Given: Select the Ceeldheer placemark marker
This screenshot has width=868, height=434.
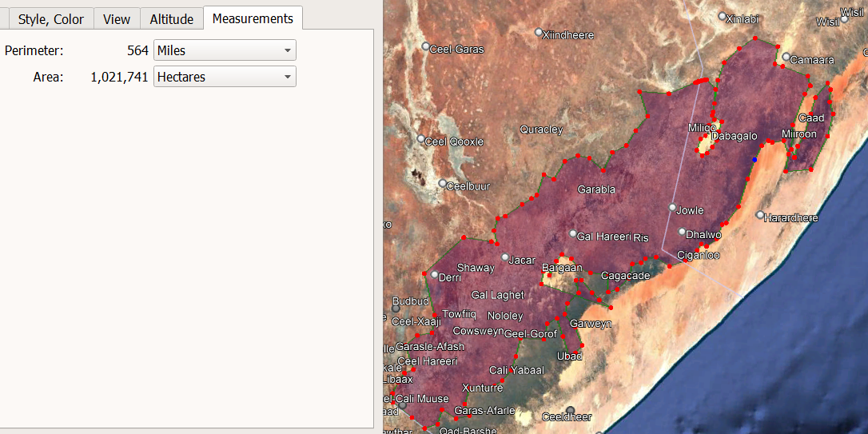Looking at the screenshot, I should click(x=570, y=410).
